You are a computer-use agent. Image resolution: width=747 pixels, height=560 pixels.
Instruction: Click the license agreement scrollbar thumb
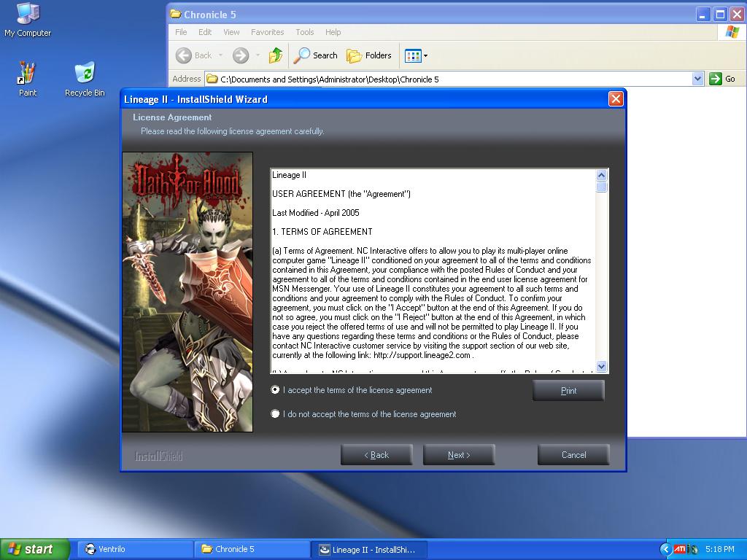point(601,187)
